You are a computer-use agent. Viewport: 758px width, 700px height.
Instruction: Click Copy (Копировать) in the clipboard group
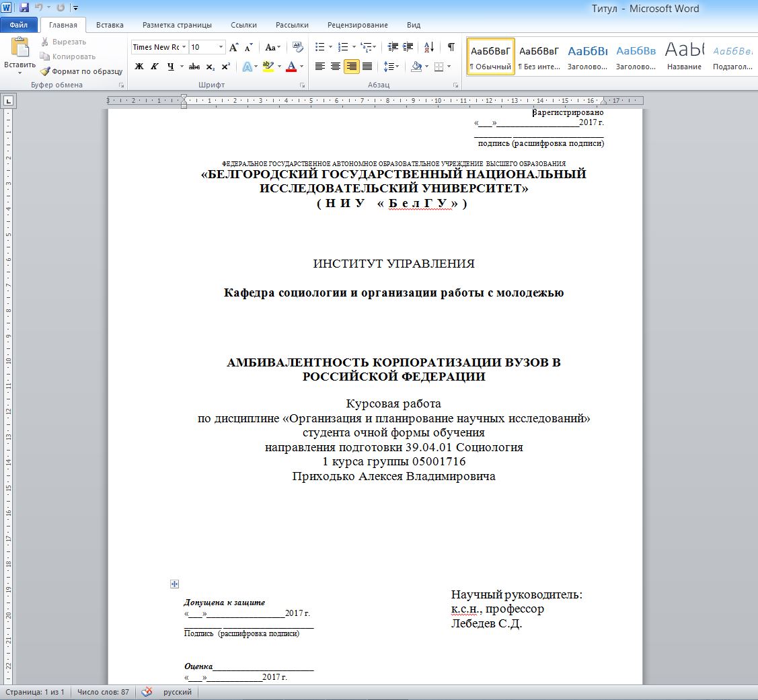(x=68, y=56)
